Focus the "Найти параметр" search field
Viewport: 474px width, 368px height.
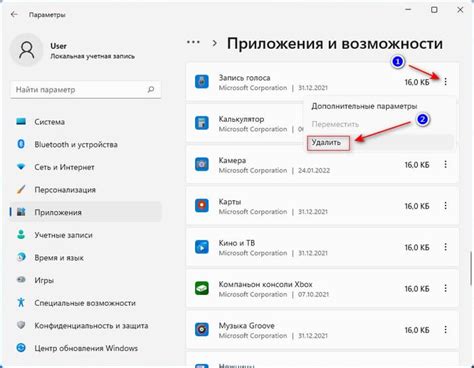coord(86,89)
